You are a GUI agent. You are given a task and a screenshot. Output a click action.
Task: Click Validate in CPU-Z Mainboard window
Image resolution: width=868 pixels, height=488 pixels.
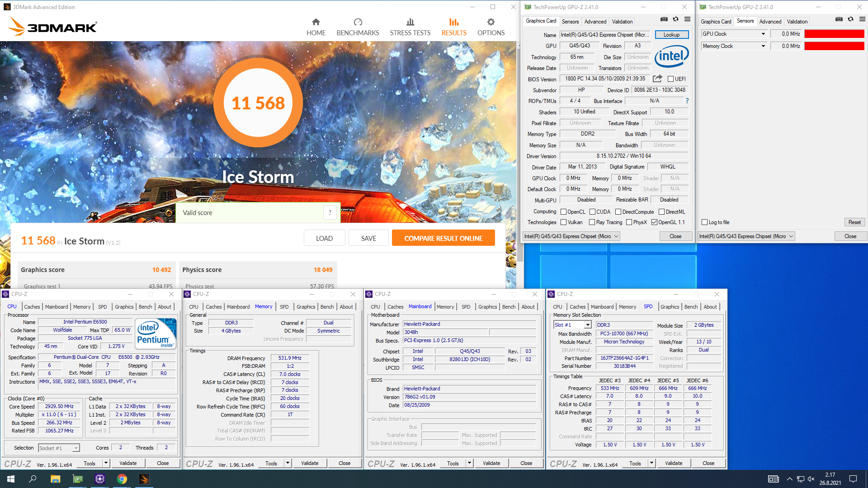click(491, 463)
